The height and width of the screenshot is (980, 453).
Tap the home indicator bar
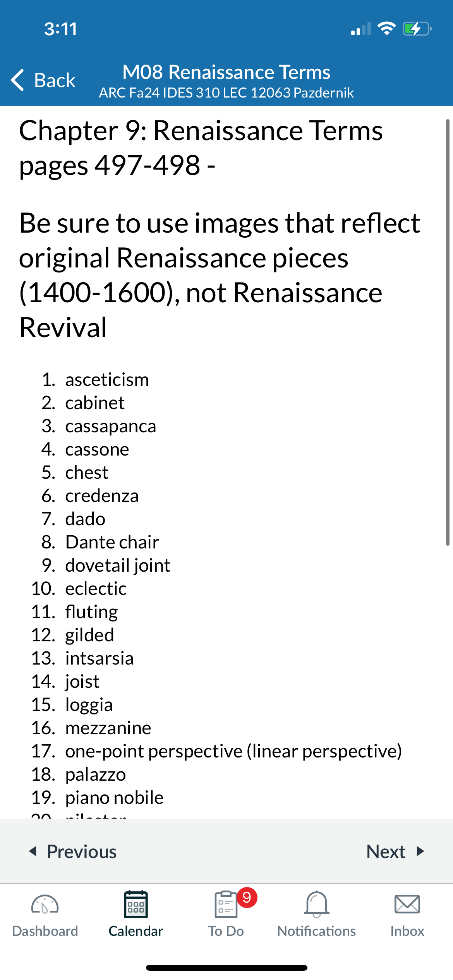(226, 968)
